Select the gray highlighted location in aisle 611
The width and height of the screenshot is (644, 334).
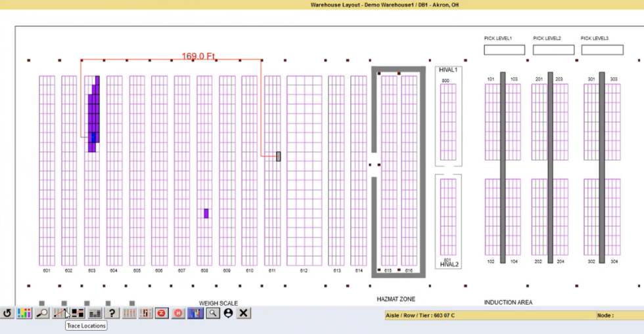(279, 156)
